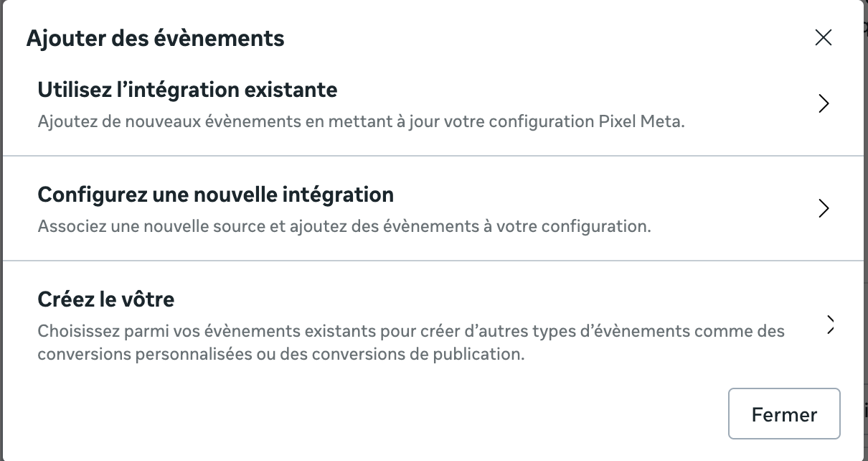This screenshot has width=868, height=461.
Task: Open the Configurez une nouvelle intégration chevron
Action: point(824,209)
